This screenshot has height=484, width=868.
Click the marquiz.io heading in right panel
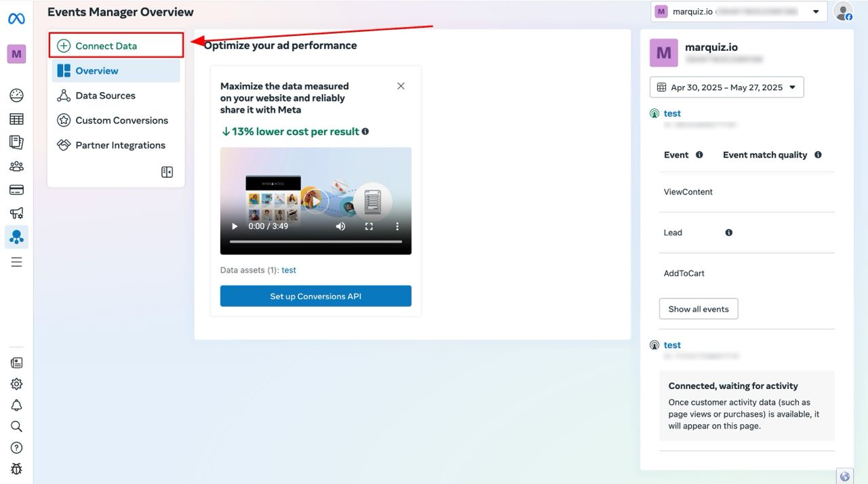point(711,47)
